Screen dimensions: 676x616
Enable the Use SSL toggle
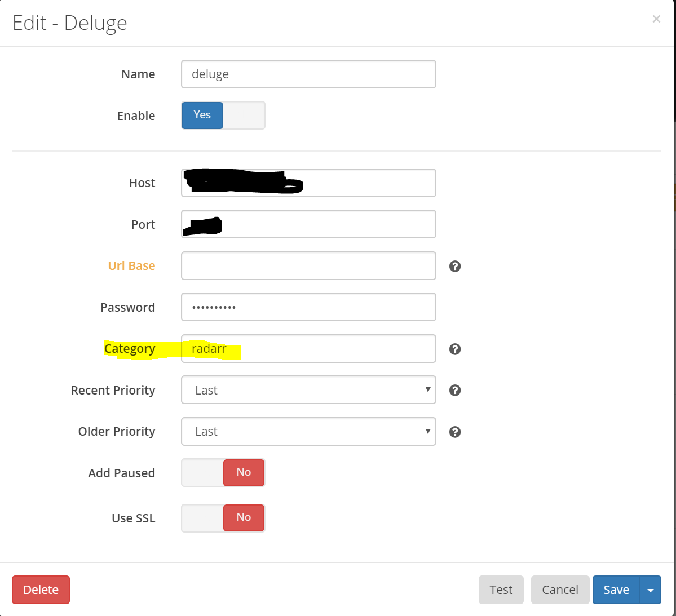pos(203,518)
